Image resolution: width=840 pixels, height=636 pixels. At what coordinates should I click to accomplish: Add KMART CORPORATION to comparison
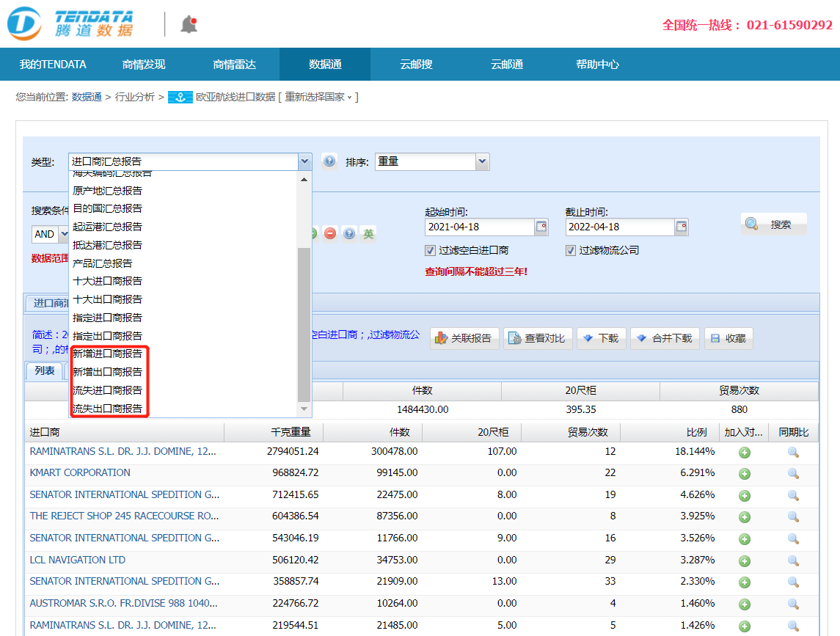coord(744,474)
